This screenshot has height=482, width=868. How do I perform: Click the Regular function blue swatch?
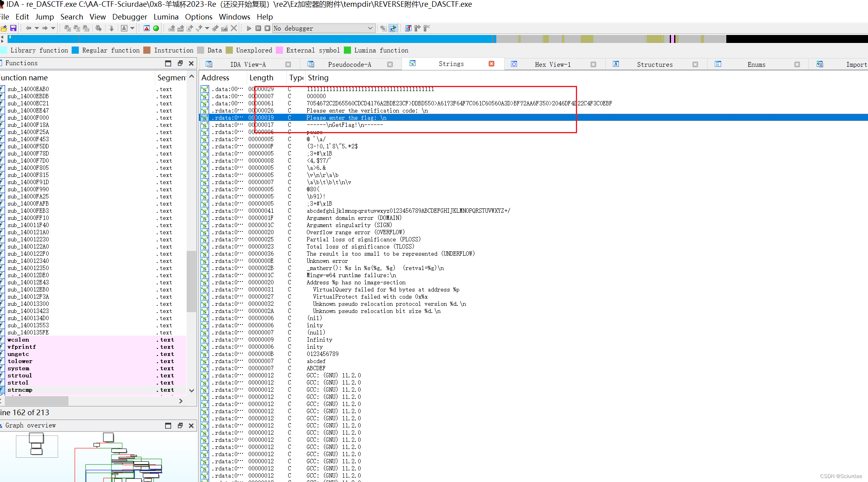click(75, 50)
